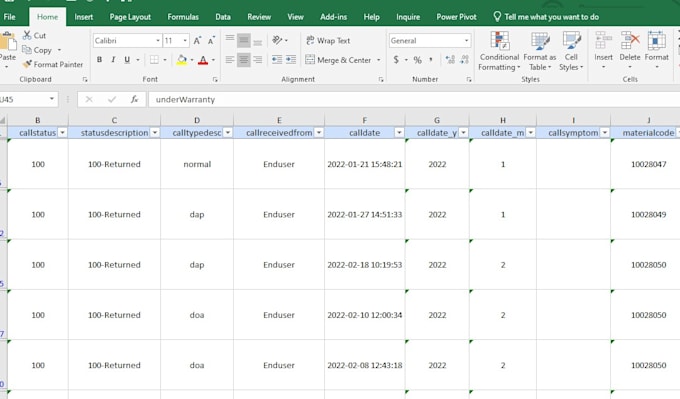This screenshot has width=680, height=399.
Task: Click the Cut scissors icon
Action: [x=27, y=35]
